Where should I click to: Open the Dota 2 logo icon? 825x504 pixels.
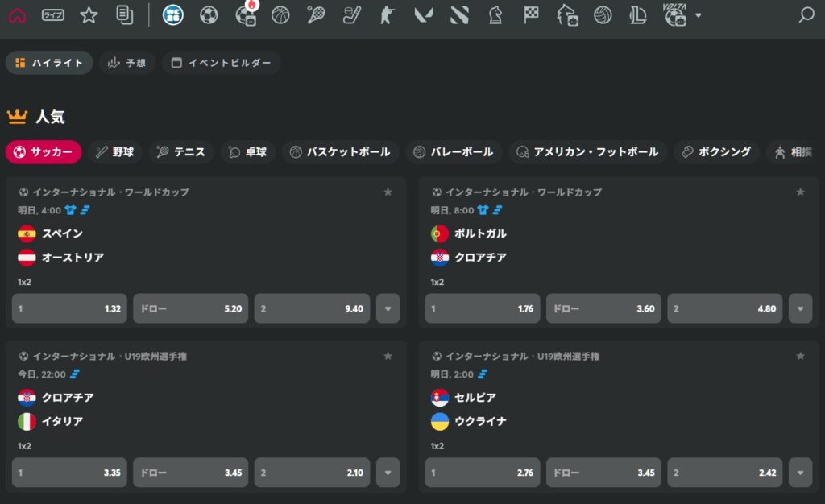click(459, 15)
